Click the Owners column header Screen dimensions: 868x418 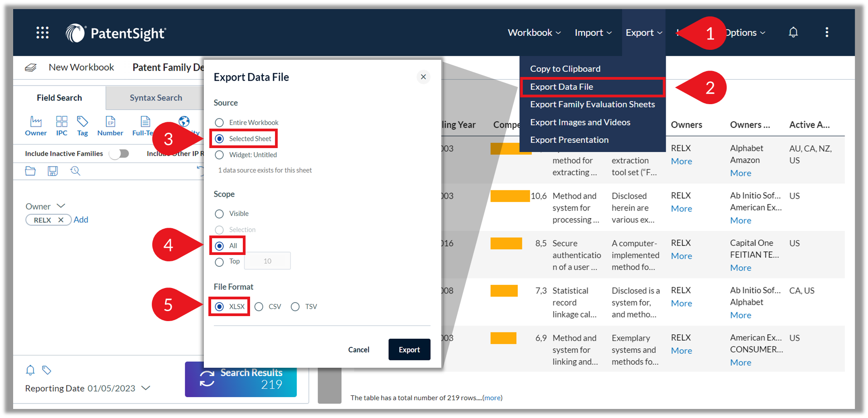(x=686, y=125)
